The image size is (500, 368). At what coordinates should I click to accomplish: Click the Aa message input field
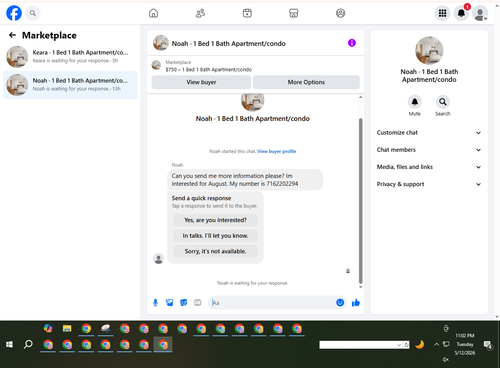(x=272, y=303)
